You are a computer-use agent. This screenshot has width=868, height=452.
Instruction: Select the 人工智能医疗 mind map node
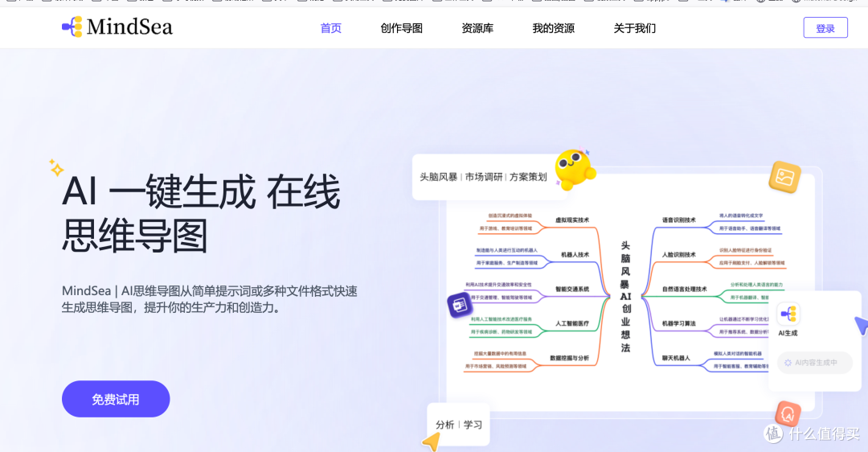(572, 323)
